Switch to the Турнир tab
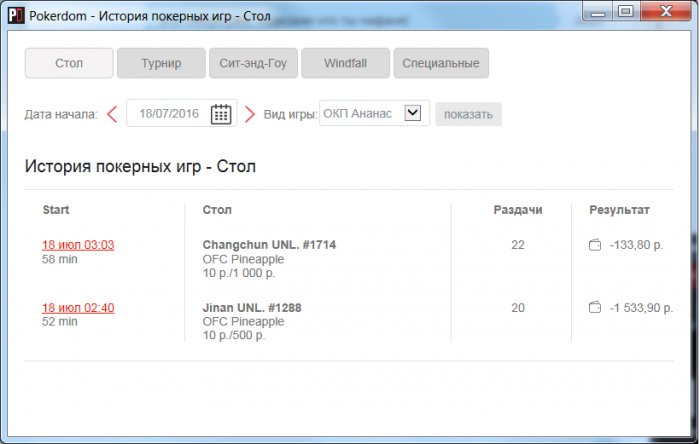This screenshot has width=700, height=444. (x=161, y=63)
